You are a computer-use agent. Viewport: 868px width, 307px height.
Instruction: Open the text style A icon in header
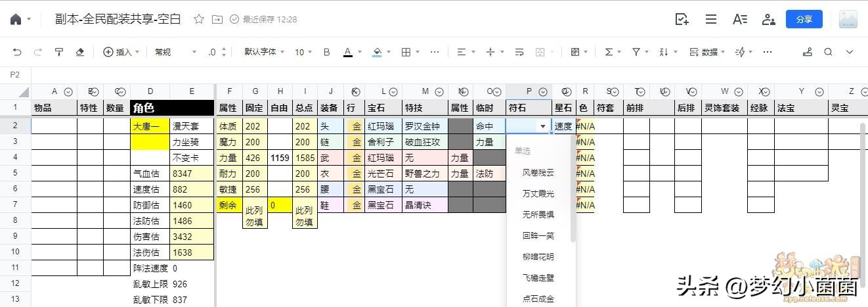[x=740, y=19]
